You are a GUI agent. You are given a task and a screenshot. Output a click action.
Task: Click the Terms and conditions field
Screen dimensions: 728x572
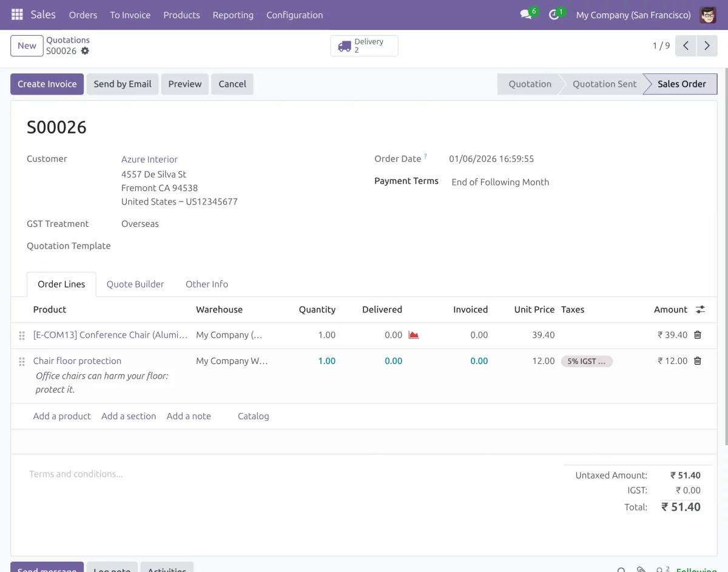tap(76, 474)
